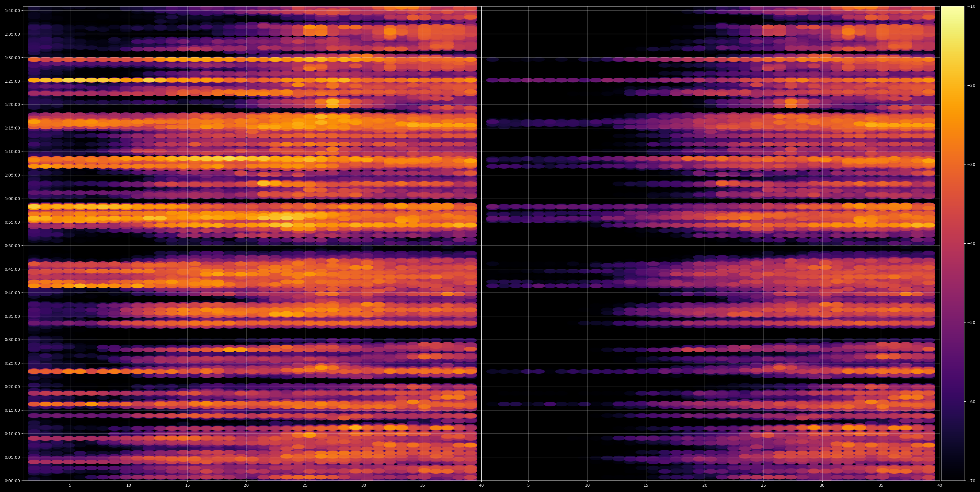Select the 1:20:00 tick label

12,105
